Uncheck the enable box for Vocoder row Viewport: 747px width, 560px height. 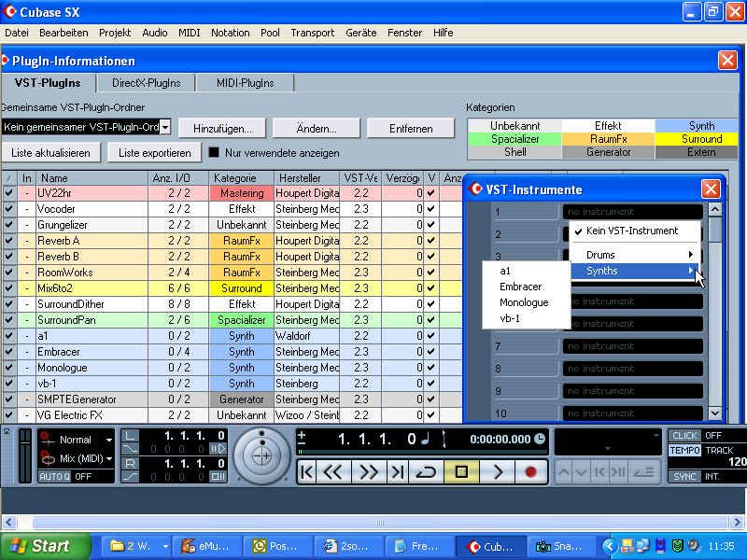(x=8, y=210)
